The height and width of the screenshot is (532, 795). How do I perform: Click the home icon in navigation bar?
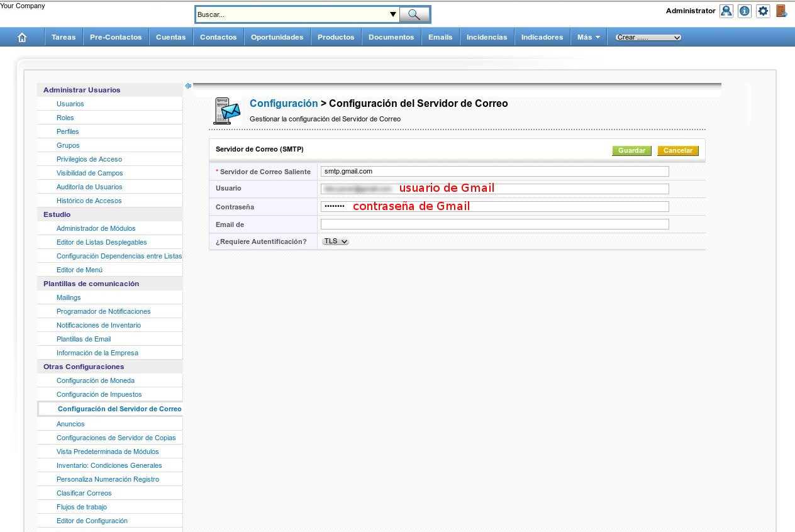tap(22, 38)
